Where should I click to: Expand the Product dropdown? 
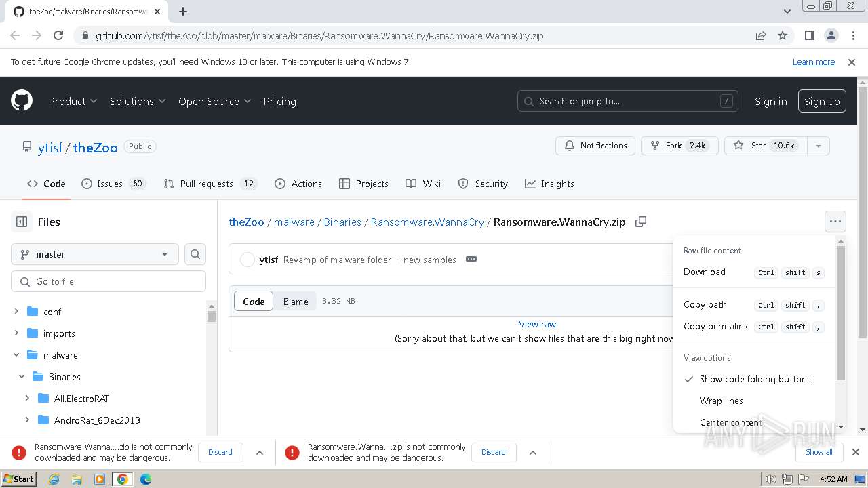[x=73, y=101]
